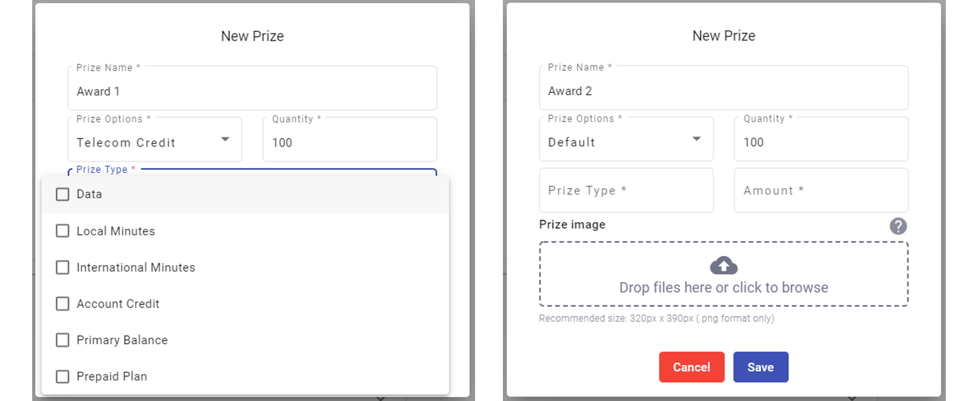The image size is (980, 401).
Task: Click the help/question mark icon
Action: tap(898, 226)
